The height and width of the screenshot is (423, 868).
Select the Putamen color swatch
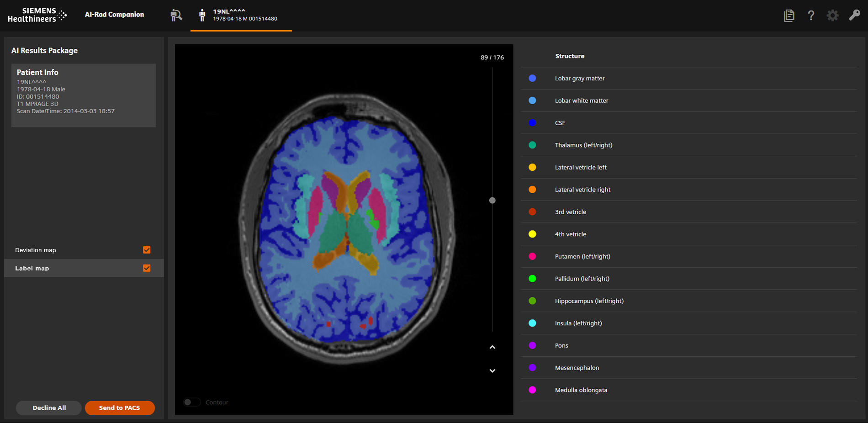pos(532,256)
